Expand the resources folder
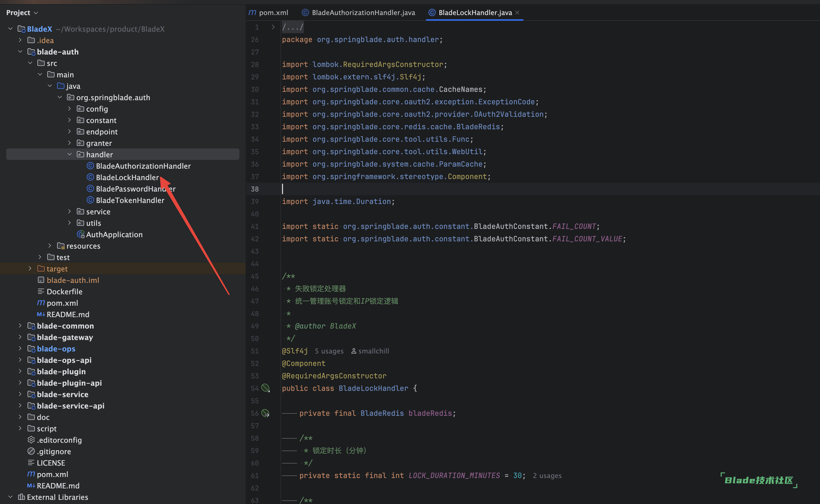The width and height of the screenshot is (820, 504). point(50,246)
